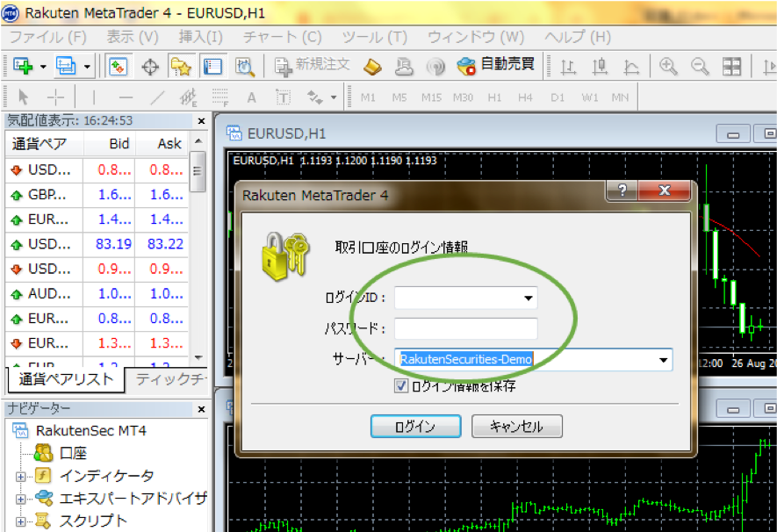The width and height of the screenshot is (777, 532).
Task: Set timeframe to H4
Action: [525, 97]
